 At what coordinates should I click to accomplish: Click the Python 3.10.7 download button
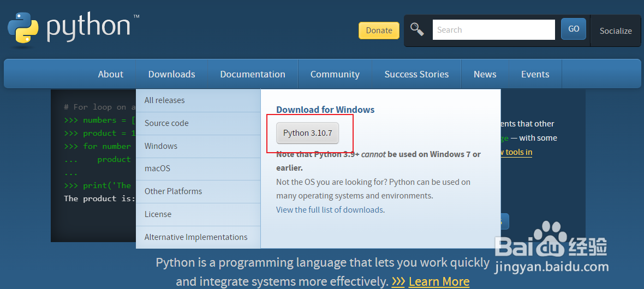308,133
